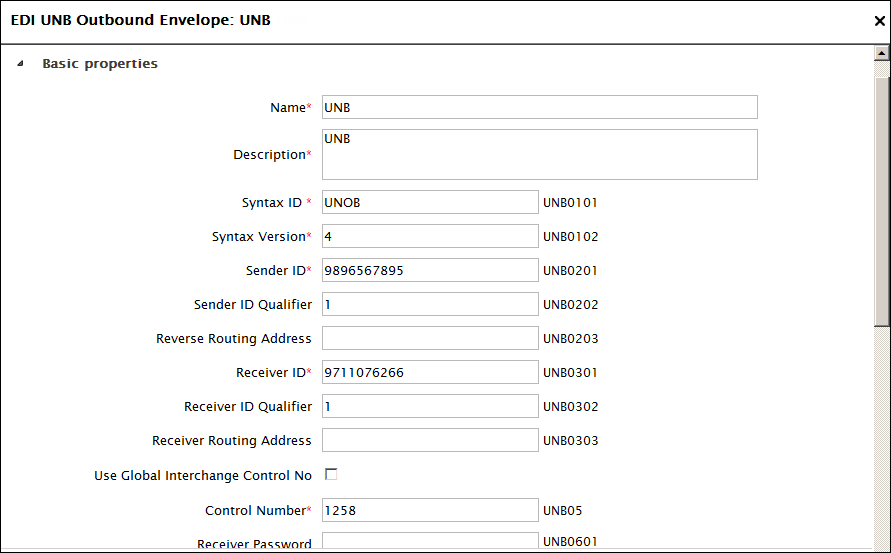Click the Syntax Version field
Viewport: 891px width, 553px height.
pos(430,237)
